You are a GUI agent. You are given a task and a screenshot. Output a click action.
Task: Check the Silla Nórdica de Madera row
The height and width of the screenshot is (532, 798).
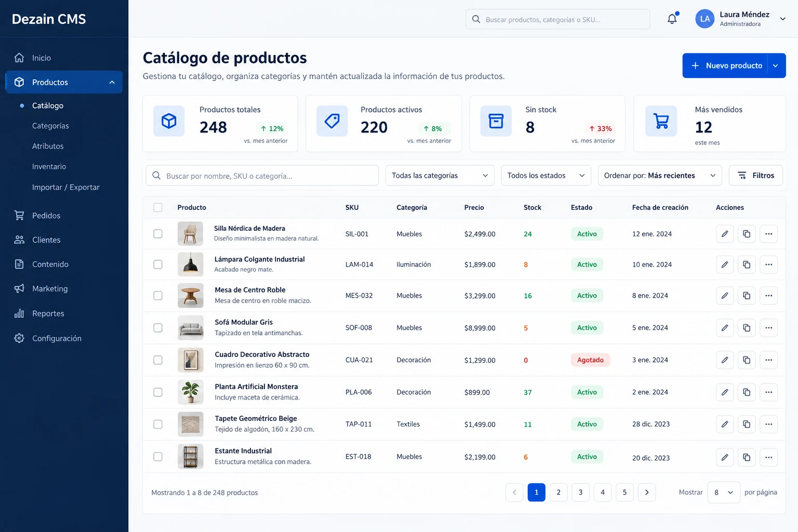pos(158,234)
